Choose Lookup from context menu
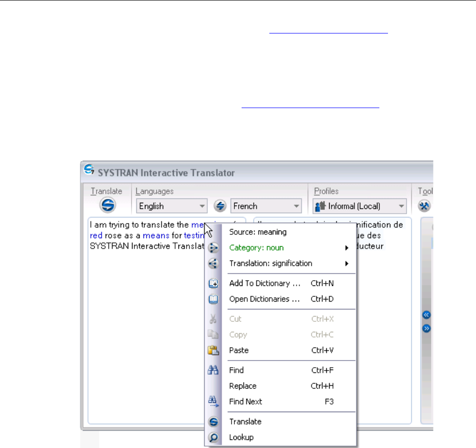The height and width of the screenshot is (448, 476). point(280,437)
